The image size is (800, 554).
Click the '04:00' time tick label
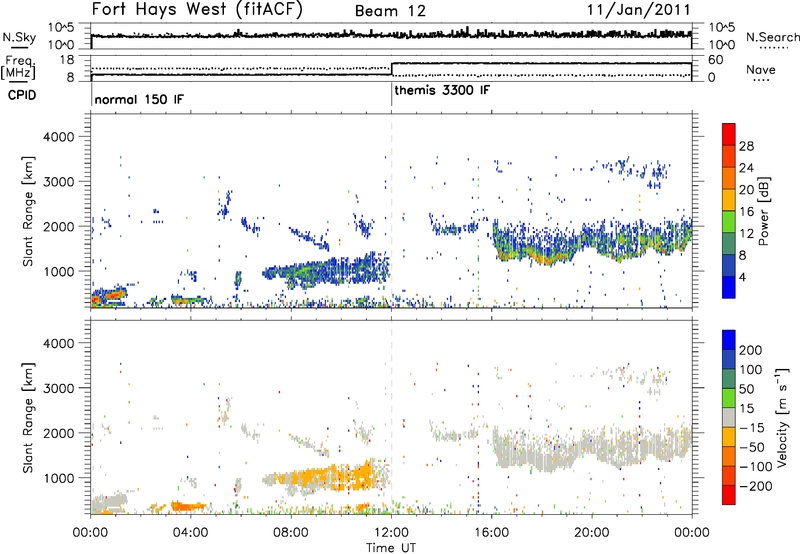(190, 533)
